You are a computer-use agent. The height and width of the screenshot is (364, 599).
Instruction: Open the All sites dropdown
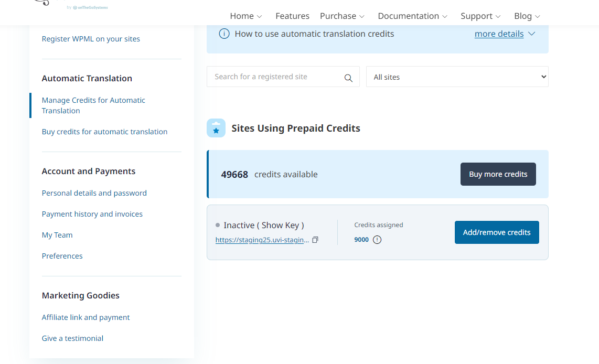click(457, 77)
